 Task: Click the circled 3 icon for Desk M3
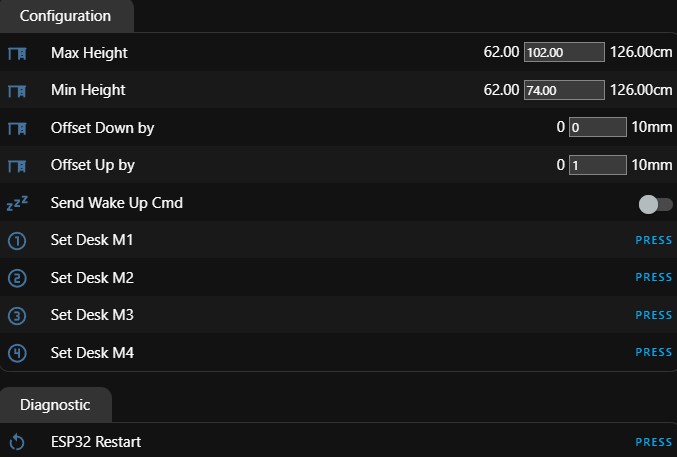17,316
